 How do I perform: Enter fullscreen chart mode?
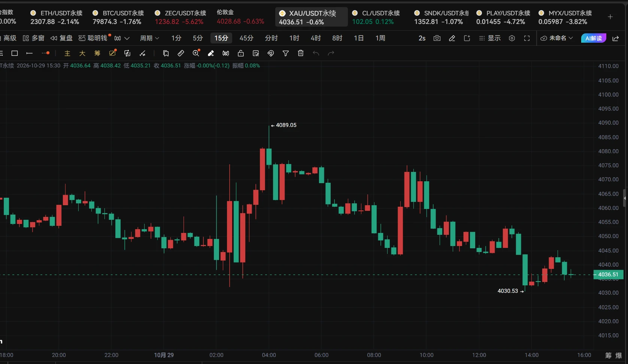pos(527,38)
